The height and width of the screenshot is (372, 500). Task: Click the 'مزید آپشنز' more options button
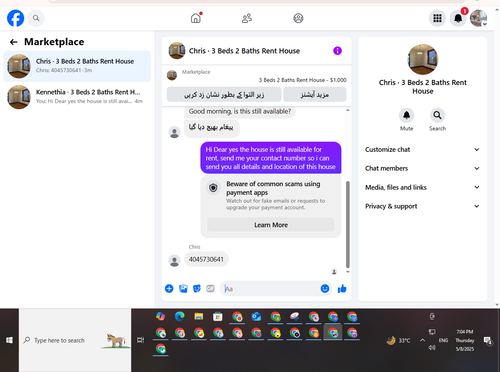(x=315, y=95)
